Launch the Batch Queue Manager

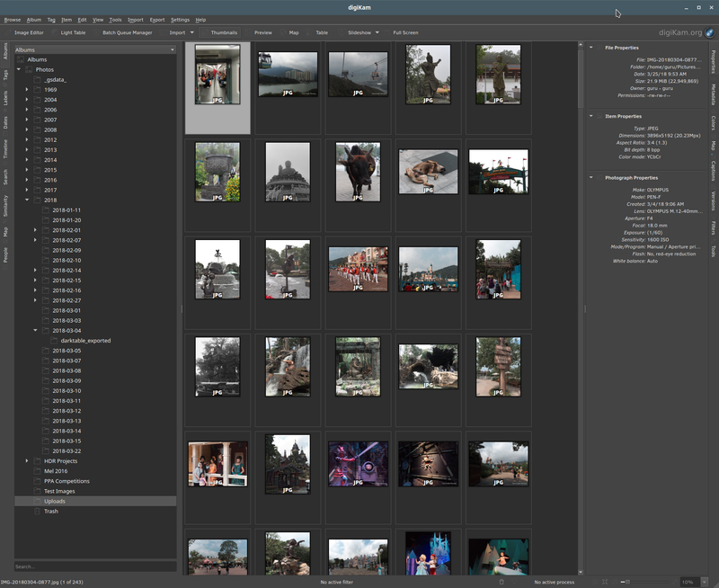pos(123,32)
